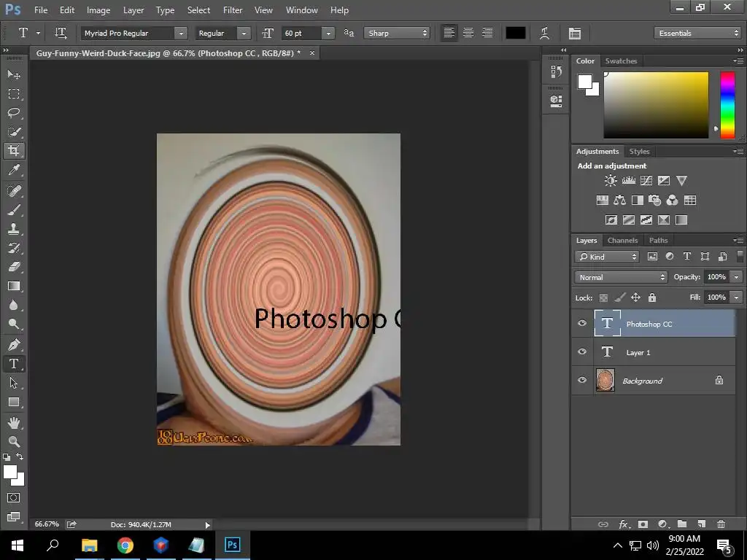The width and height of the screenshot is (747, 560).
Task: Select the History Brush tool
Action: point(14,248)
